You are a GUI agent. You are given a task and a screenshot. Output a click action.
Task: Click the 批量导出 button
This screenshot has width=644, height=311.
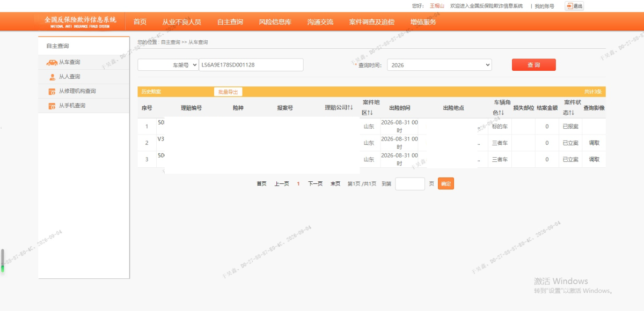click(228, 92)
